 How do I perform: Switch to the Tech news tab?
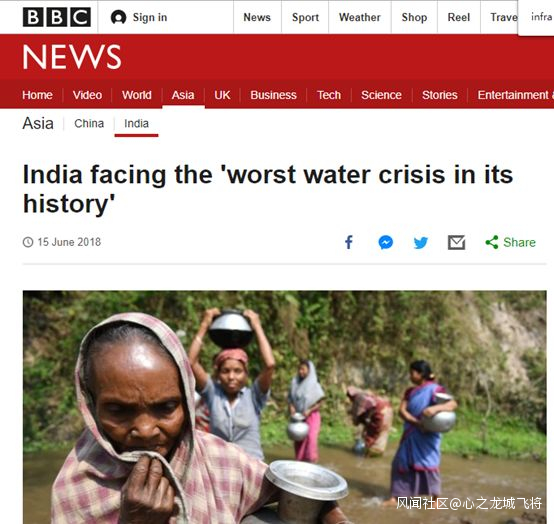click(x=329, y=95)
